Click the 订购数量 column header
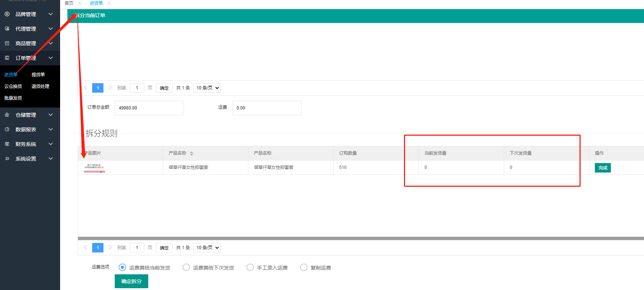The height and width of the screenshot is (290, 644). pos(348,153)
